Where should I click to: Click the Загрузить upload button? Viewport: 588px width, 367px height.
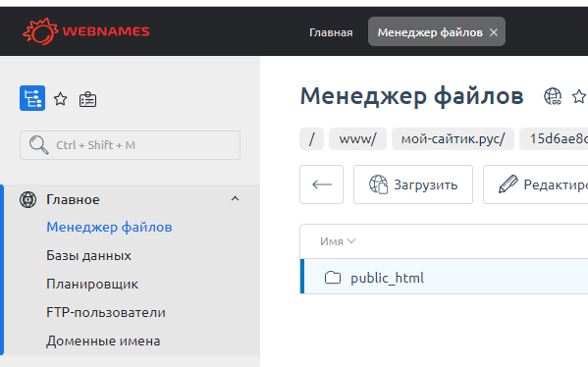(413, 184)
